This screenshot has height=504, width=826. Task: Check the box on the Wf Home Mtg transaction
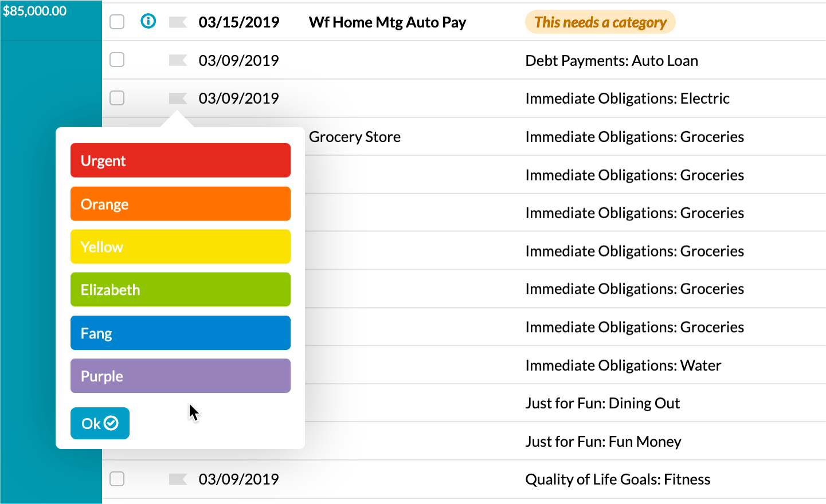(116, 21)
